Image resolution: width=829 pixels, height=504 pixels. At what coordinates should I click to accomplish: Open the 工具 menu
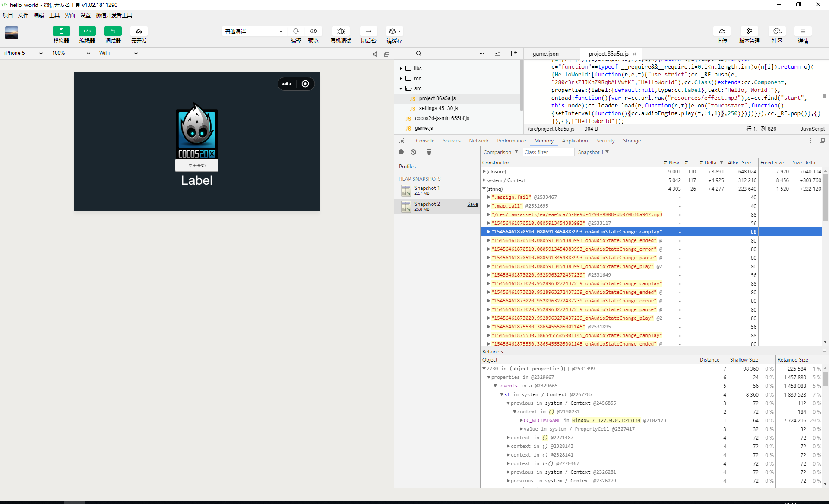click(x=54, y=15)
